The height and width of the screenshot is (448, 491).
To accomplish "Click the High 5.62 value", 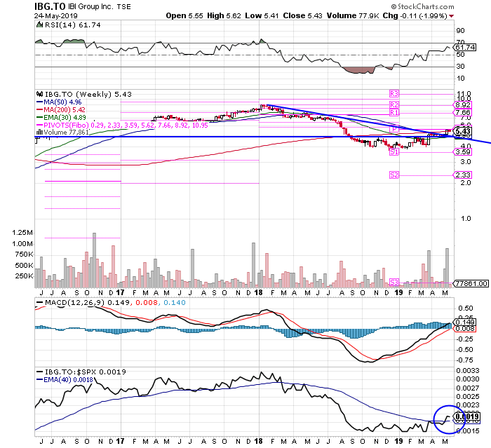I will click(224, 15).
